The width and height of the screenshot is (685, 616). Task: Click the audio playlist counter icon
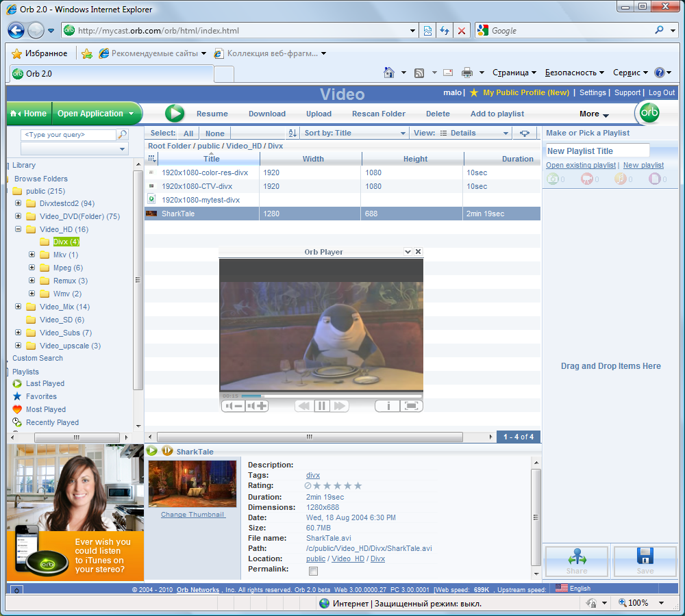(x=621, y=179)
